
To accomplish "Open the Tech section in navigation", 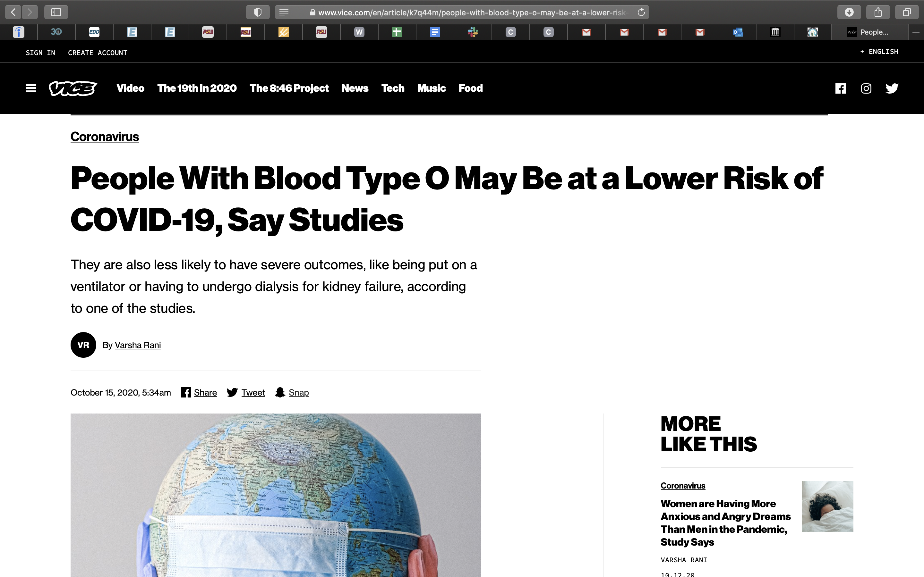I will 392,88.
